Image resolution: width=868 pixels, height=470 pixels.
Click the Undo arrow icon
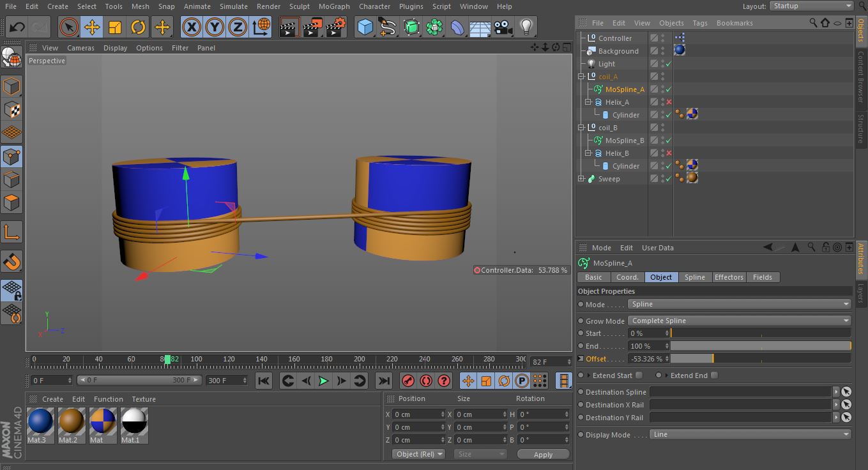(x=17, y=27)
